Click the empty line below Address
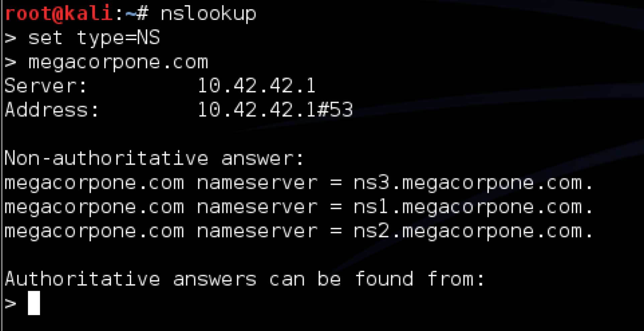This screenshot has width=644, height=331. click(322, 134)
